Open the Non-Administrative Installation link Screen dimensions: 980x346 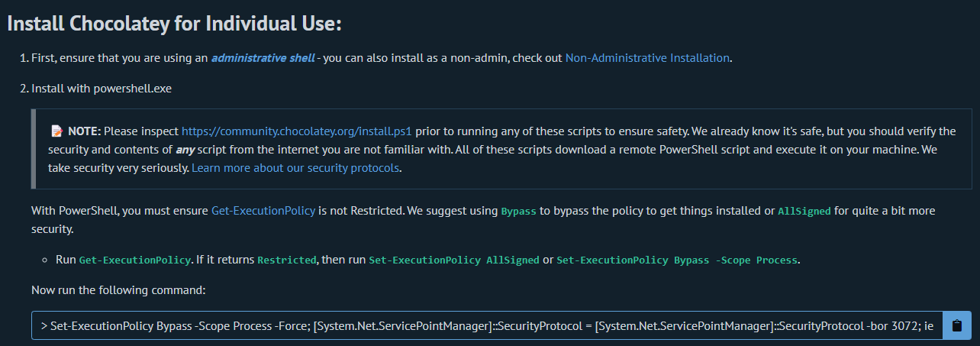pyautogui.click(x=647, y=58)
